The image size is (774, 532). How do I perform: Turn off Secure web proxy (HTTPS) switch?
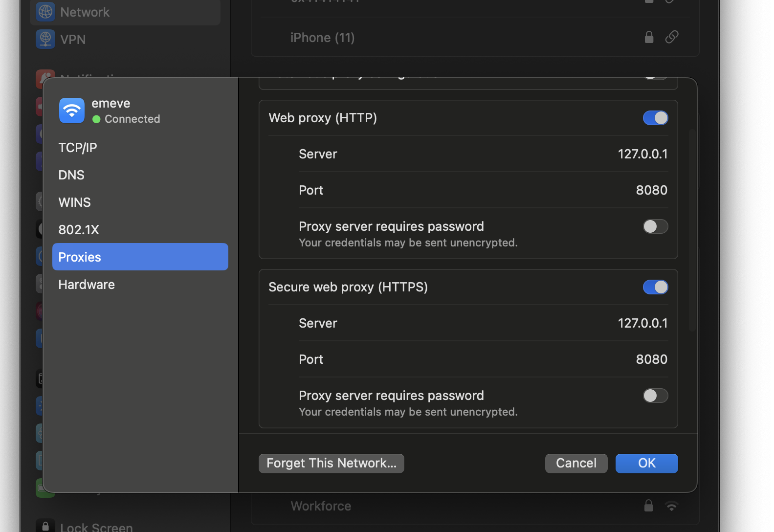655,287
